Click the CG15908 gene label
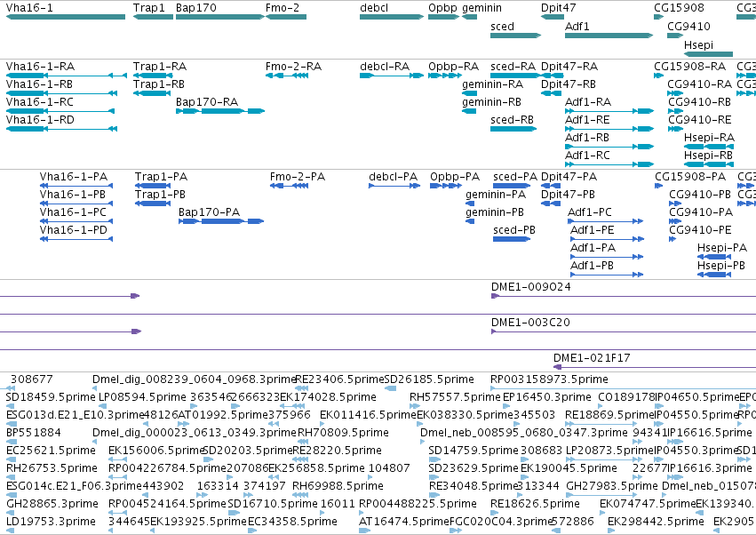The height and width of the screenshot is (535, 756). click(x=679, y=8)
